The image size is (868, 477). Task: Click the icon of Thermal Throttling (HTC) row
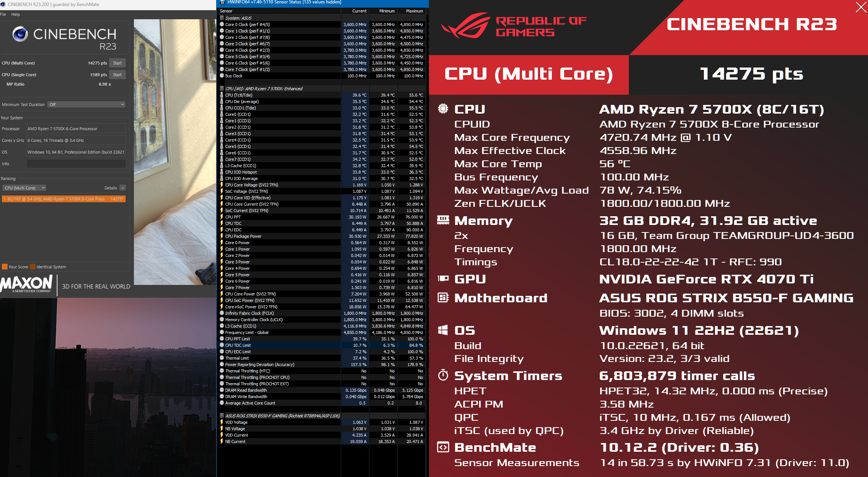(x=222, y=371)
